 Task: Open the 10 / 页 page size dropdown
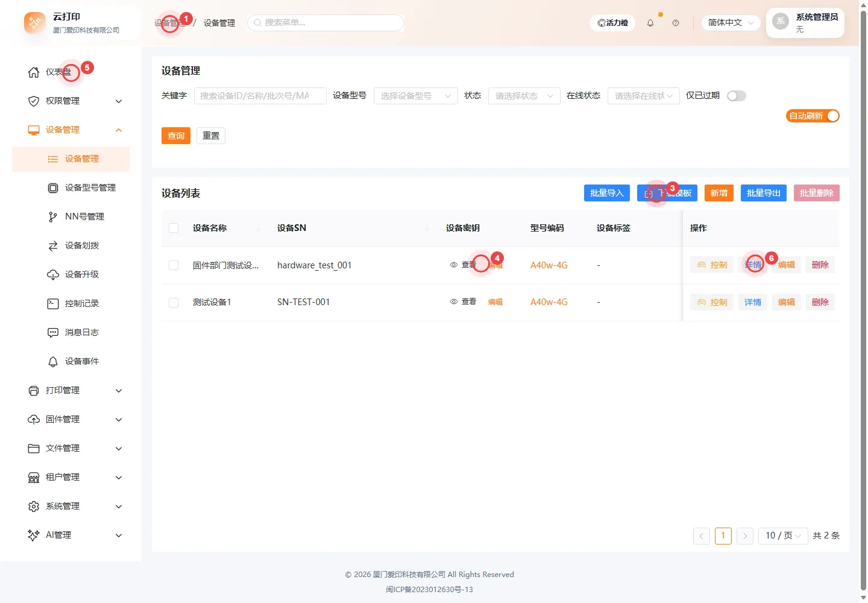(783, 535)
